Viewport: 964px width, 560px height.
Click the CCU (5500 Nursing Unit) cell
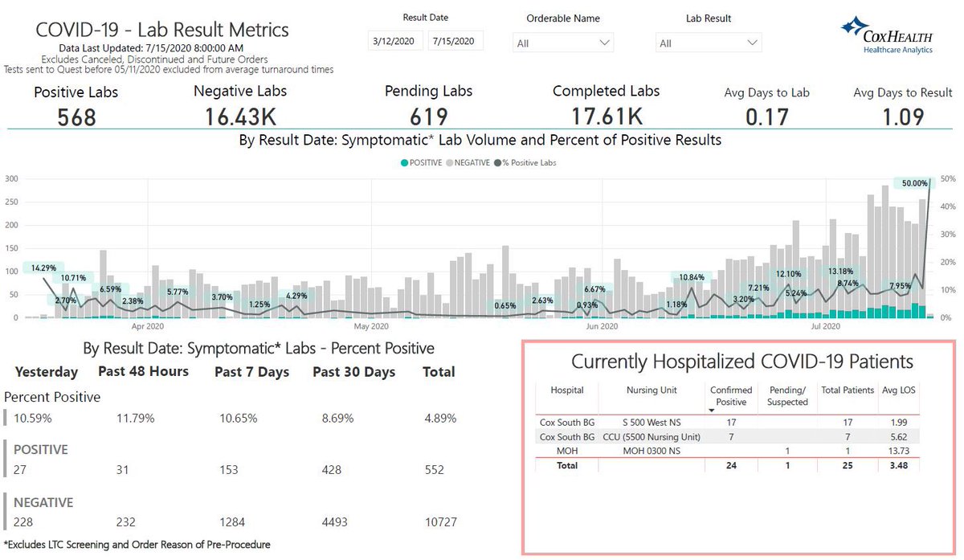(x=652, y=436)
